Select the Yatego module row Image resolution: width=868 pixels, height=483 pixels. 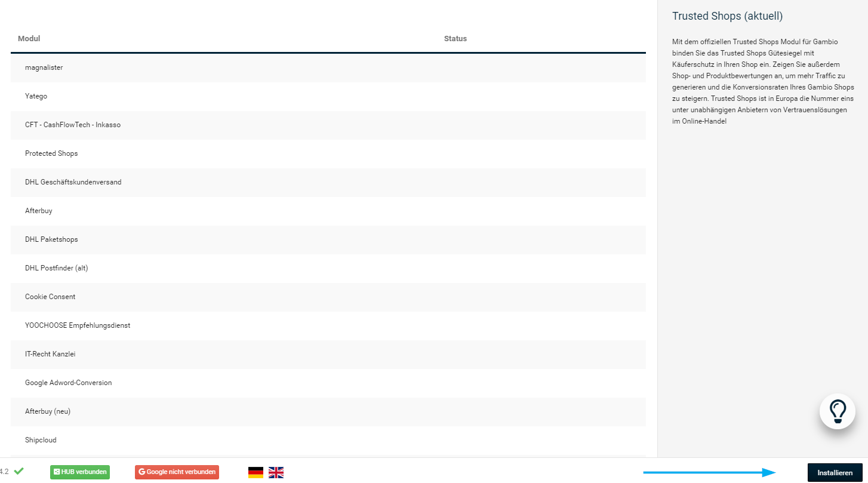pyautogui.click(x=328, y=97)
